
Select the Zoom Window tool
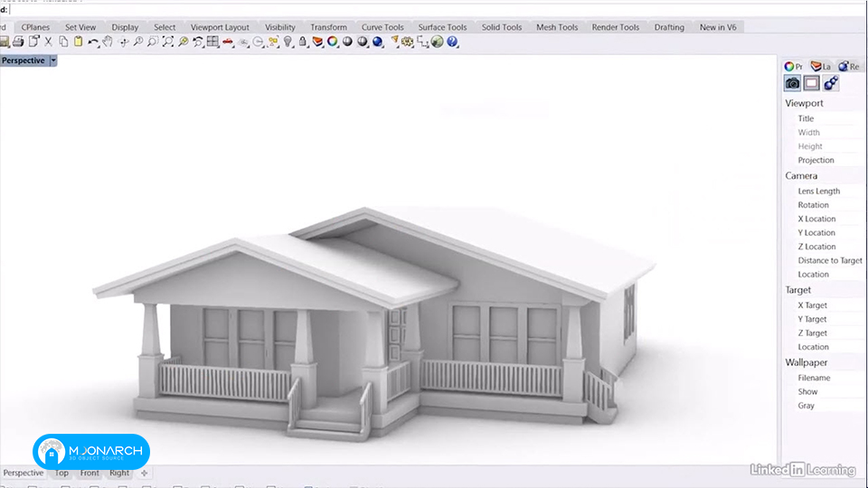click(153, 42)
